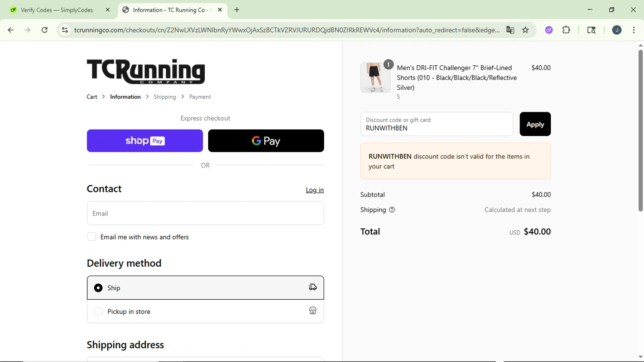Open the browser extensions puzzle icon
Viewport: 644px width, 362px height.
tap(566, 30)
